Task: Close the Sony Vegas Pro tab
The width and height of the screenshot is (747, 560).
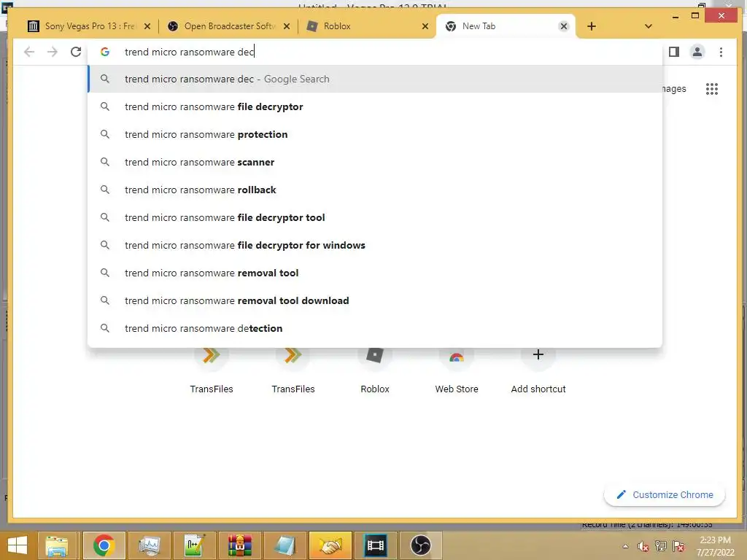Action: pyautogui.click(x=147, y=26)
